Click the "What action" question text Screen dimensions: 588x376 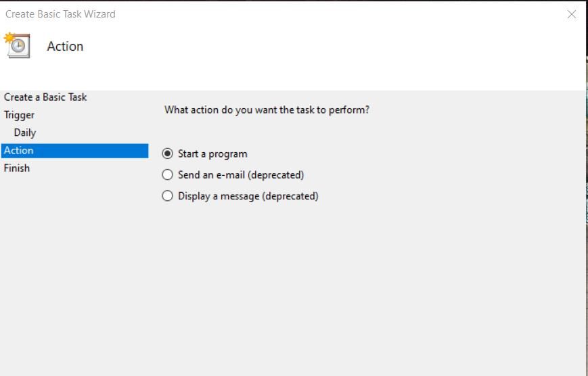pyautogui.click(x=267, y=110)
